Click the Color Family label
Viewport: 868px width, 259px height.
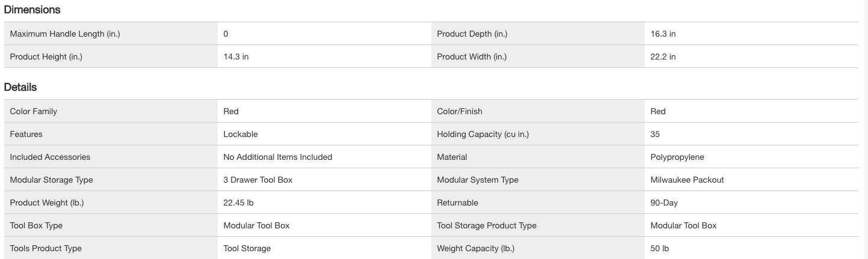click(x=34, y=111)
